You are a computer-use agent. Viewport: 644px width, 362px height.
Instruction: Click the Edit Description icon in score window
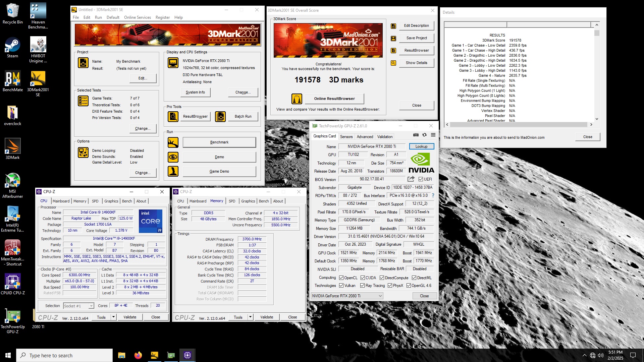pyautogui.click(x=393, y=26)
